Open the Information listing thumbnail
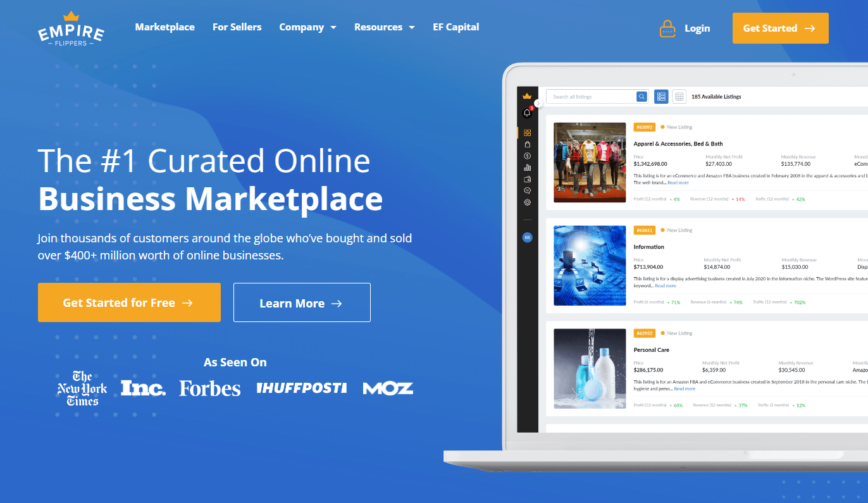 (x=590, y=266)
